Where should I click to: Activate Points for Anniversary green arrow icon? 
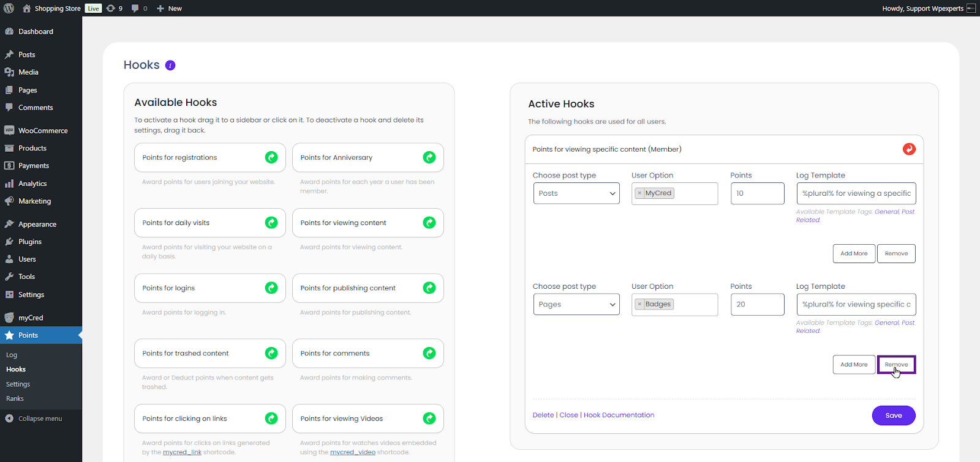coord(429,157)
